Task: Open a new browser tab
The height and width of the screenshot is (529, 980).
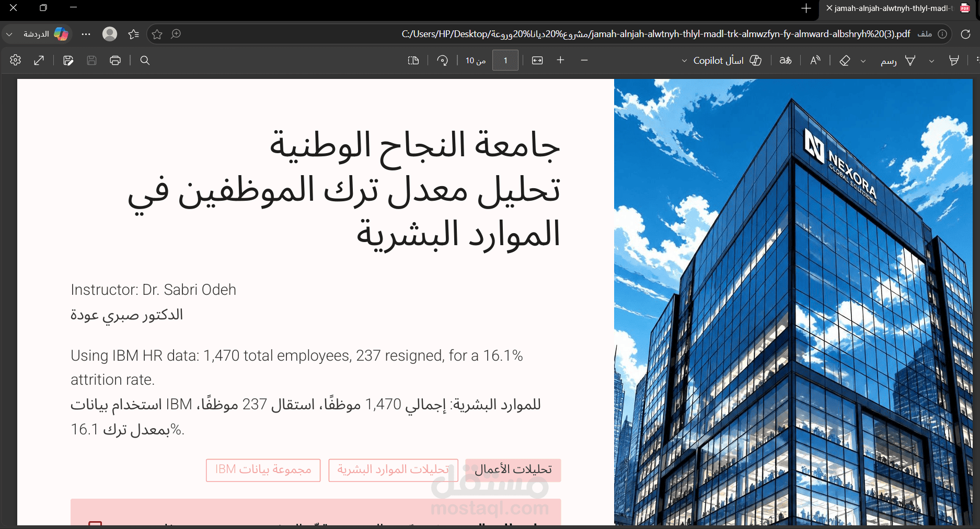Action: point(806,8)
